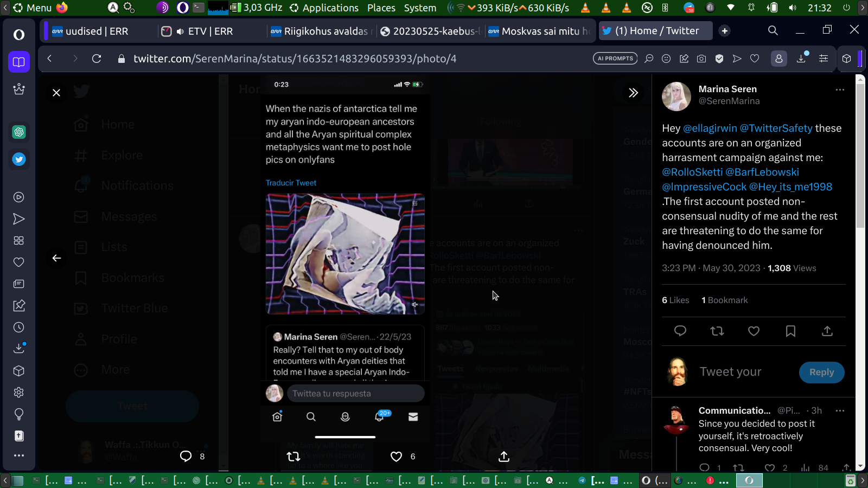Like the tweet in side panel
Screen dimensions: 868x488
coord(754,331)
